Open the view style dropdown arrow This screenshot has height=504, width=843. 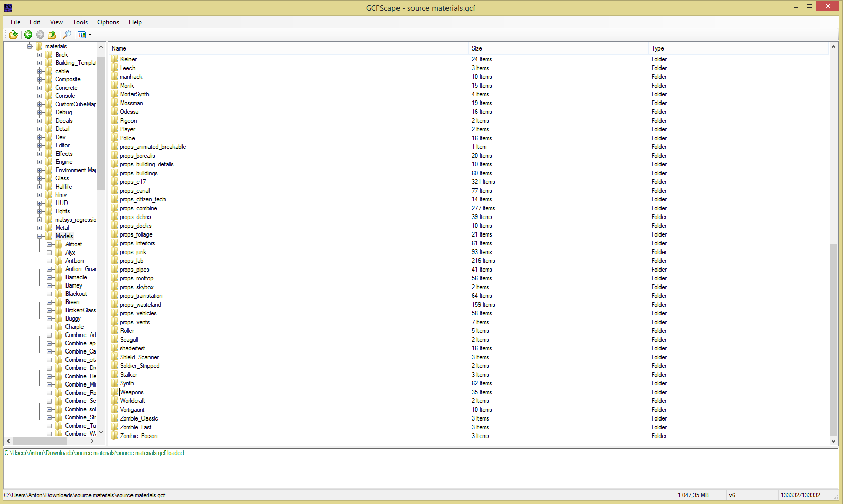(x=90, y=35)
